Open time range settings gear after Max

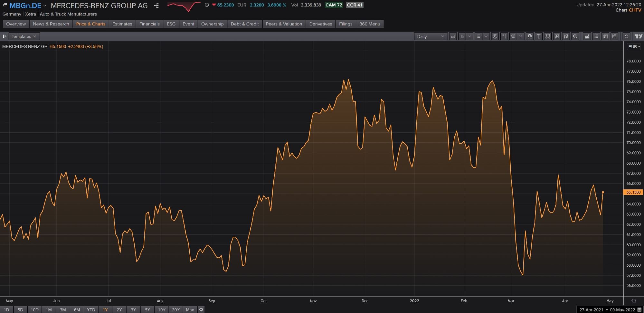point(201,310)
